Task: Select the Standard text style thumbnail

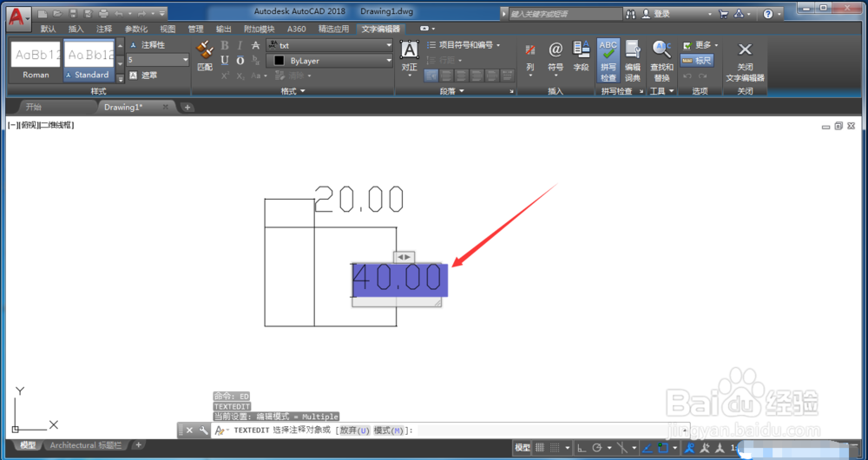Action: (89, 61)
